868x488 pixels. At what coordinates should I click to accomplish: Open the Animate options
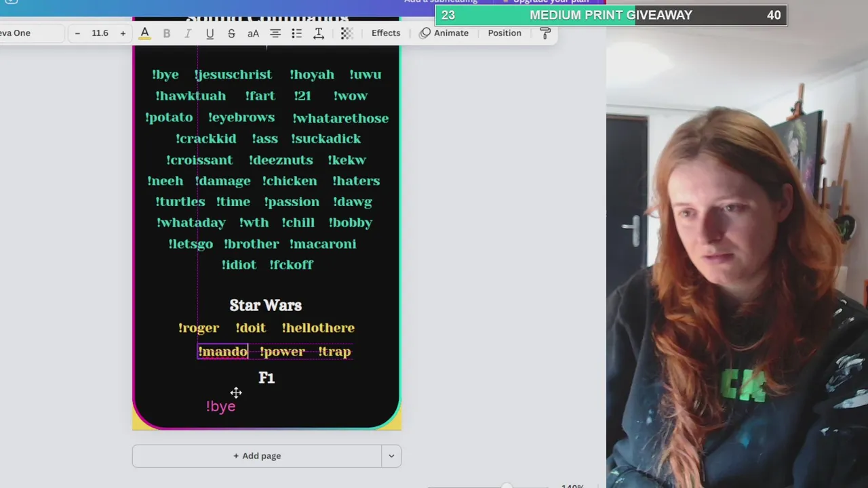tap(444, 33)
